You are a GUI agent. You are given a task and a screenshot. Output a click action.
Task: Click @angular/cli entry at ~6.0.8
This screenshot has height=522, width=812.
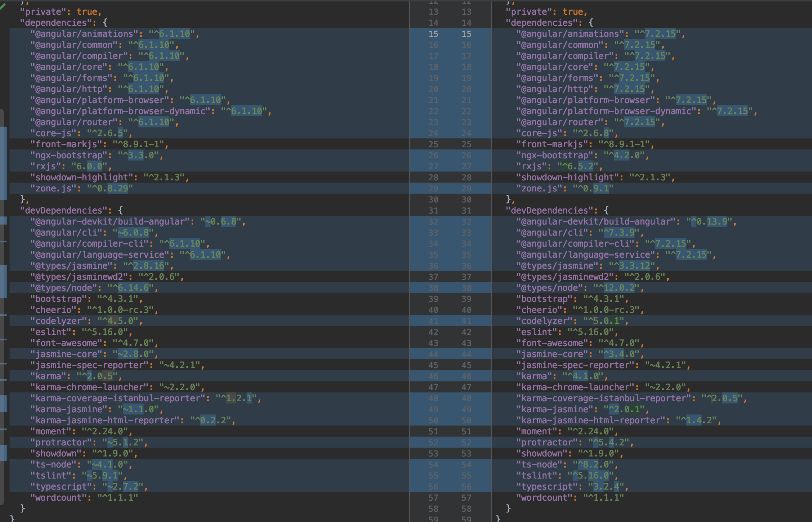[x=94, y=233]
